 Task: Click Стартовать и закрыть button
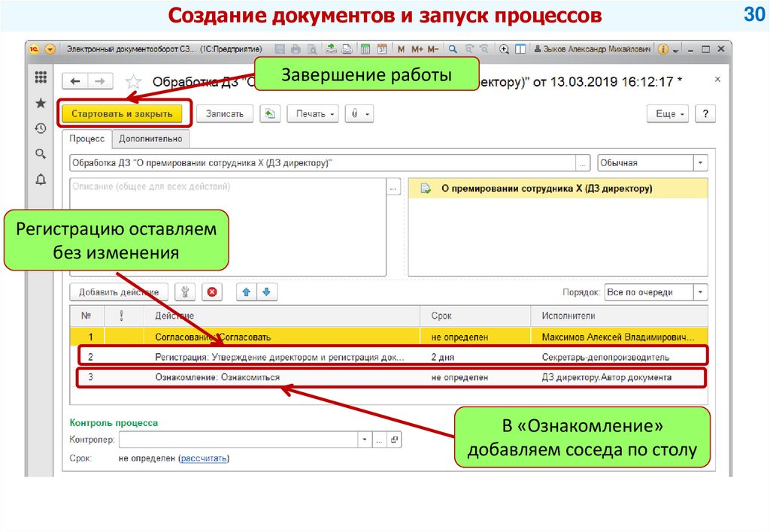pos(122,114)
